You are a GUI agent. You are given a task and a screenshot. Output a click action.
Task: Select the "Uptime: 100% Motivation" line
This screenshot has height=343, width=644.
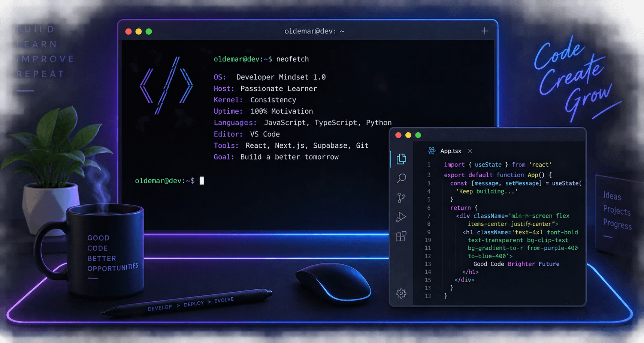pyautogui.click(x=263, y=111)
